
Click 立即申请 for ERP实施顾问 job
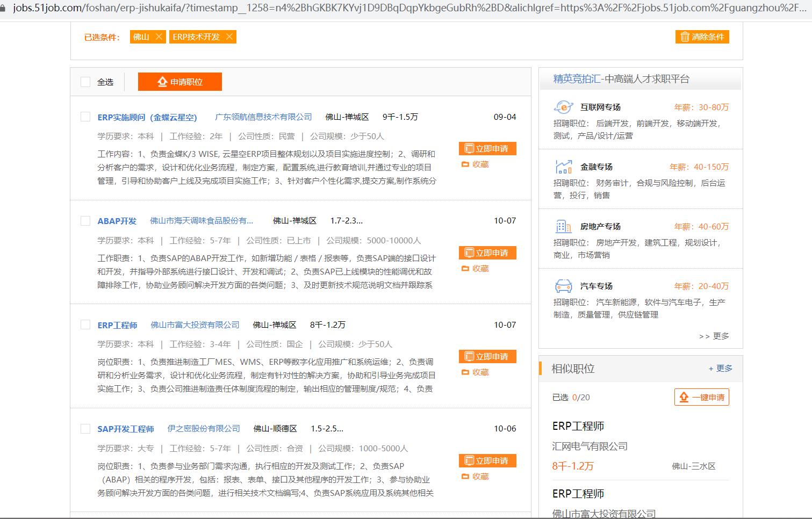point(487,148)
